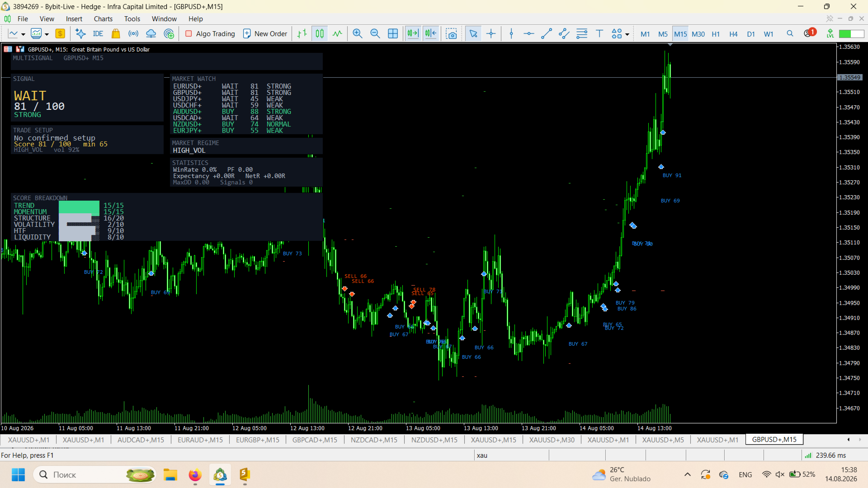Click the 1.35549 current price marker
The width and height of the screenshot is (868, 488).
850,77
